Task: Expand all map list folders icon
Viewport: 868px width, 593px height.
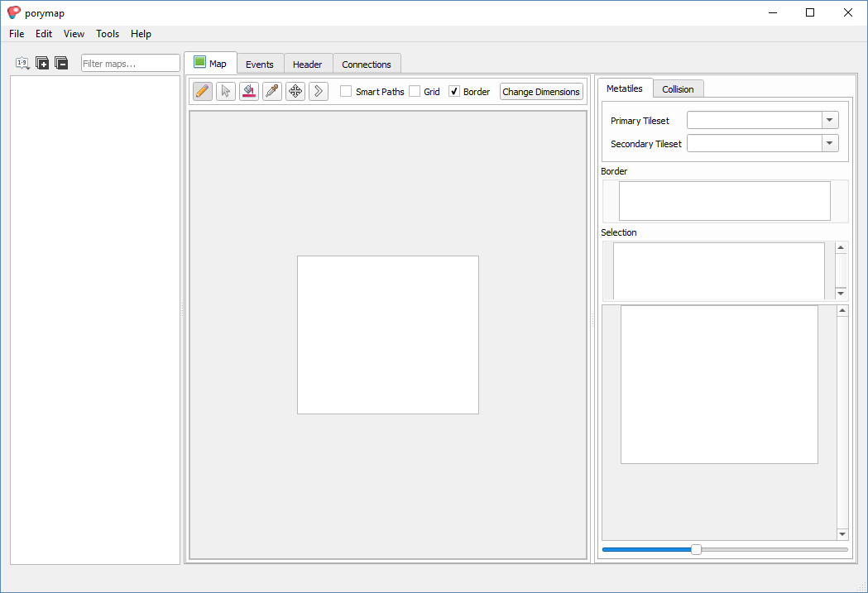Action: (42, 63)
